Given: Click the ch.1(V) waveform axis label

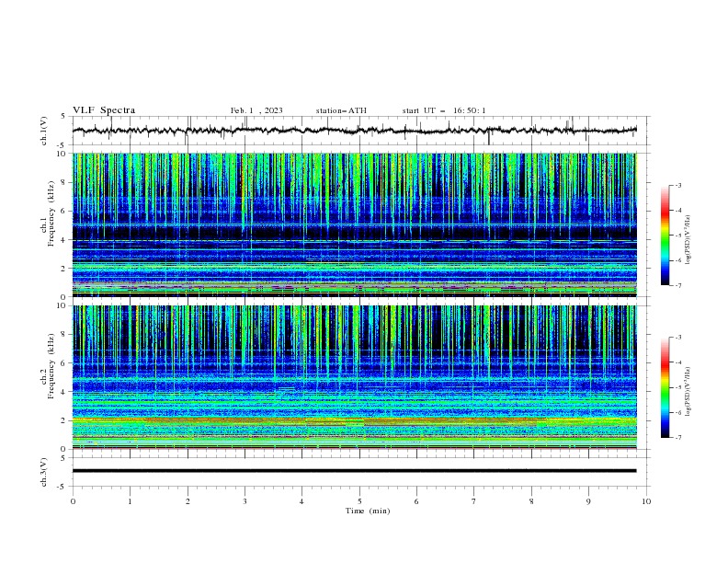Looking at the screenshot, I should (44, 131).
